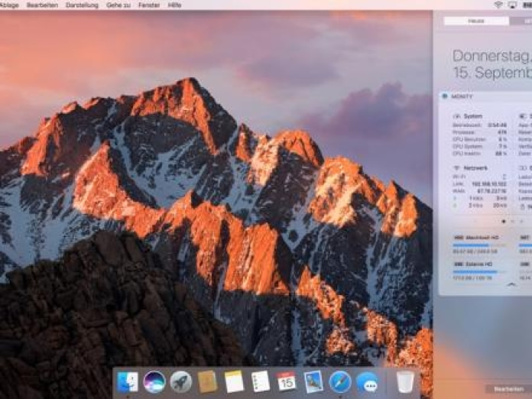Click the Macintosh HD usage bar
532x399 pixels.
coord(478,245)
